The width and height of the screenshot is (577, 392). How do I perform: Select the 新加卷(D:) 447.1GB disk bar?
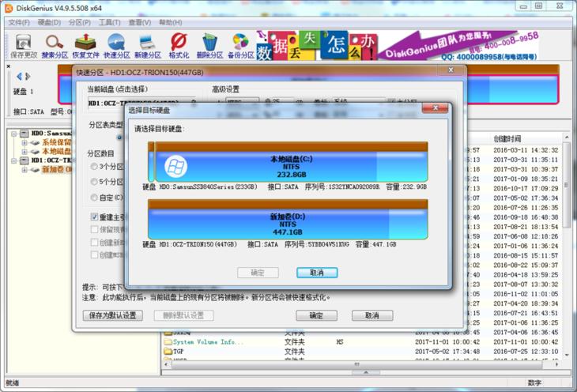288,220
